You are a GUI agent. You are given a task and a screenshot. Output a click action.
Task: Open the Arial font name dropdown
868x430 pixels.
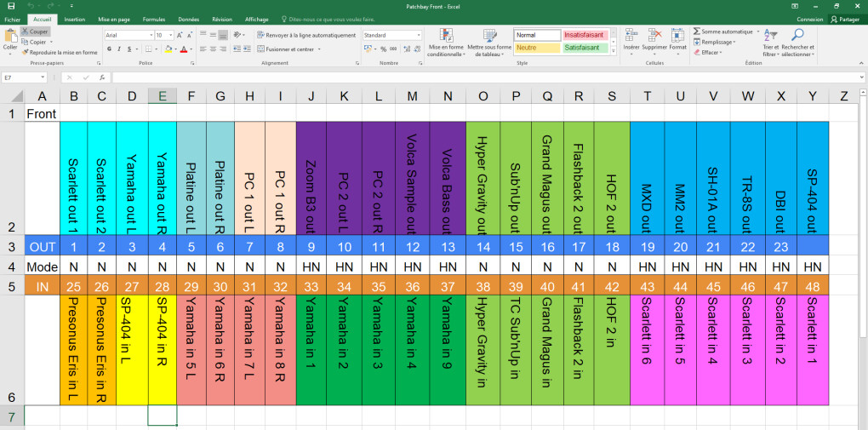[x=151, y=35]
